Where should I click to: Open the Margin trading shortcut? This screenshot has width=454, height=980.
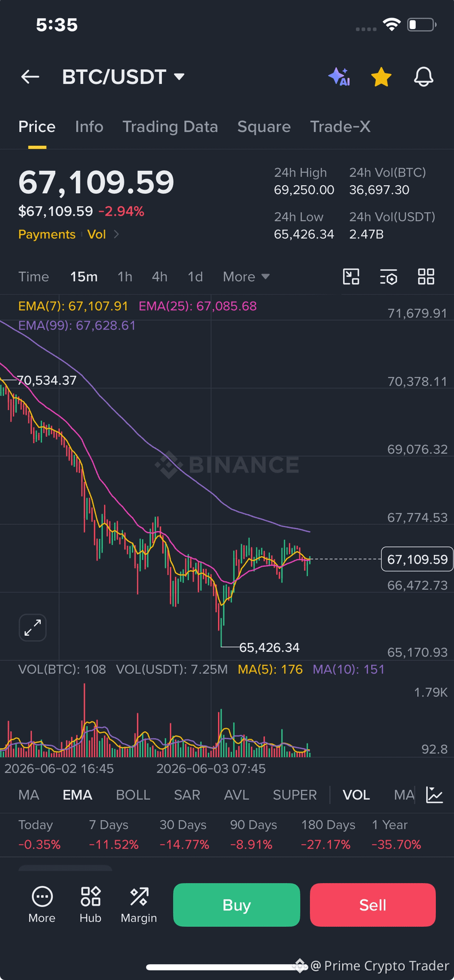click(x=139, y=905)
